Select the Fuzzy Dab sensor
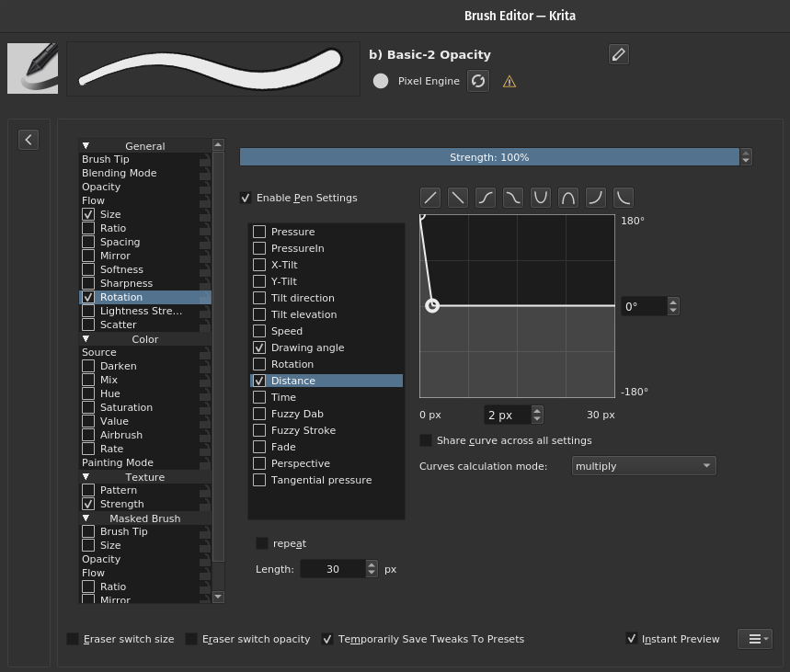Image resolution: width=790 pixels, height=672 pixels. pyautogui.click(x=296, y=414)
